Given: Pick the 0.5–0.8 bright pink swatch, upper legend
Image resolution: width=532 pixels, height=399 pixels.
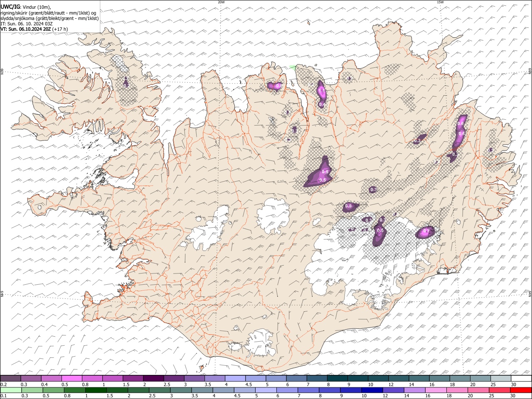Looking at the screenshot, I should [x=72, y=379].
